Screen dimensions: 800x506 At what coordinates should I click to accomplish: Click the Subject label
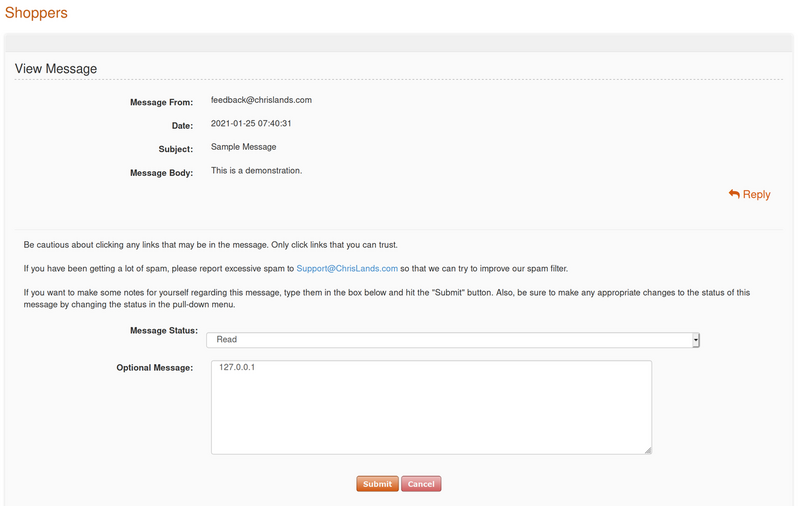176,149
